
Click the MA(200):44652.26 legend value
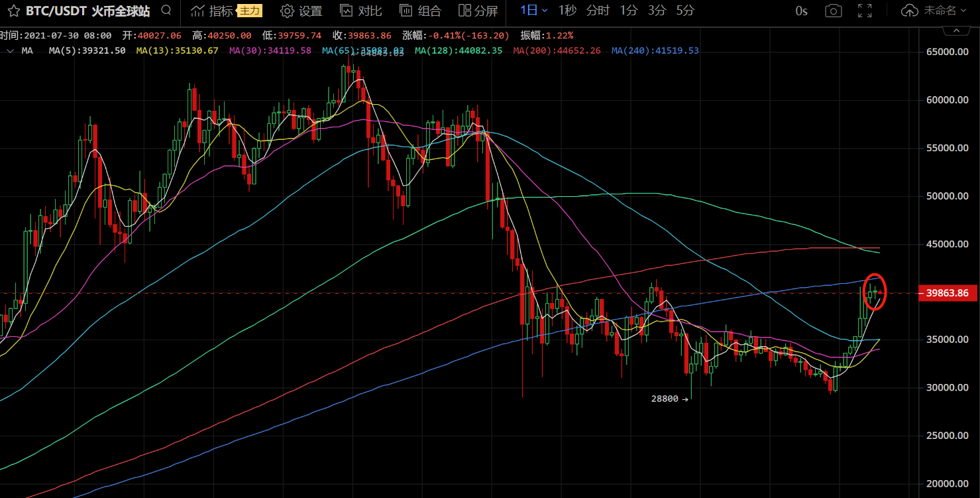click(x=557, y=50)
